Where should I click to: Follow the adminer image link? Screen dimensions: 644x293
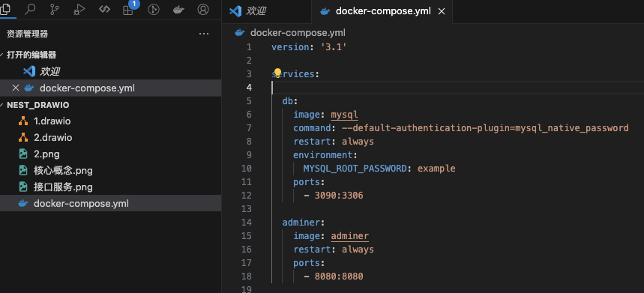(350, 236)
